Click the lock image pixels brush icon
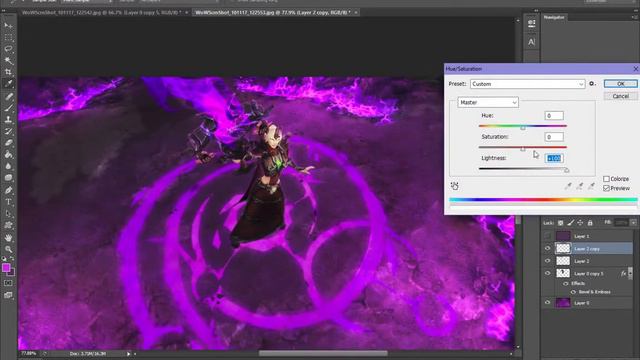The image size is (640, 360). point(571,223)
